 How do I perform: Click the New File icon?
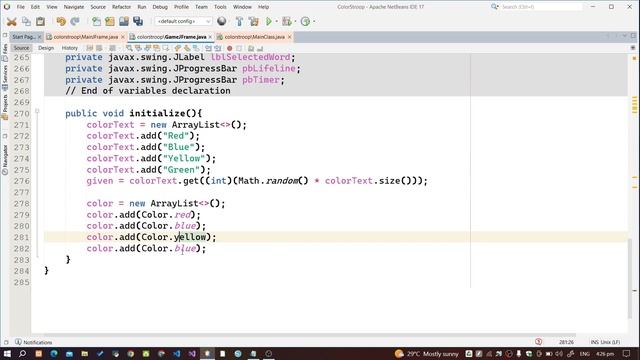96,21
